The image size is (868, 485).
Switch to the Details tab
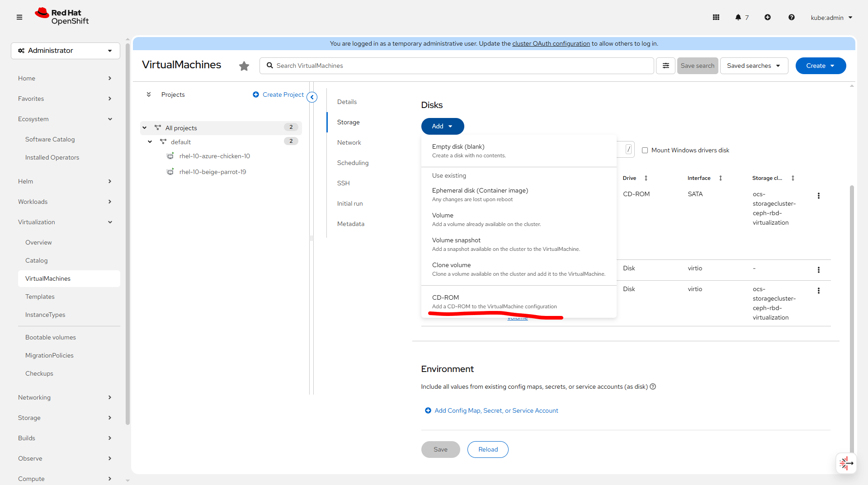click(x=347, y=102)
